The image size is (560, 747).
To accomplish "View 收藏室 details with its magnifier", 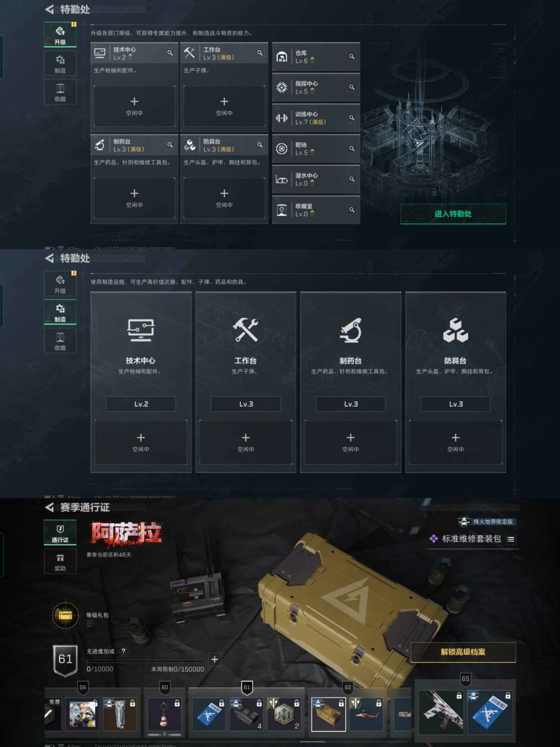I will [352, 210].
